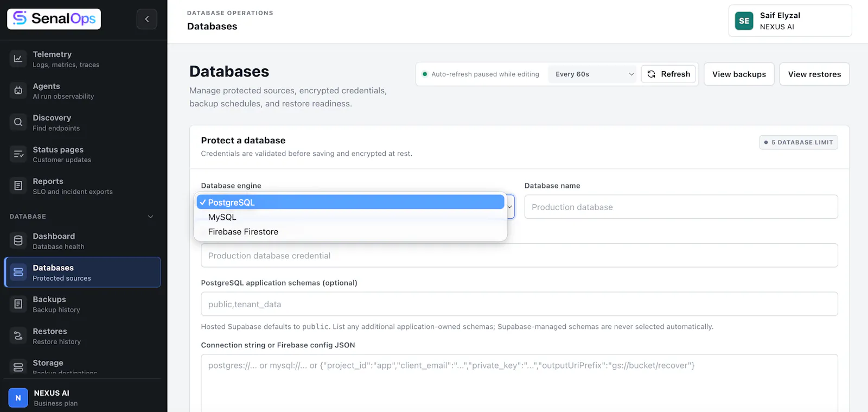Open the database Dashboard cylinder icon
This screenshot has width=868, height=412.
pos(18,240)
